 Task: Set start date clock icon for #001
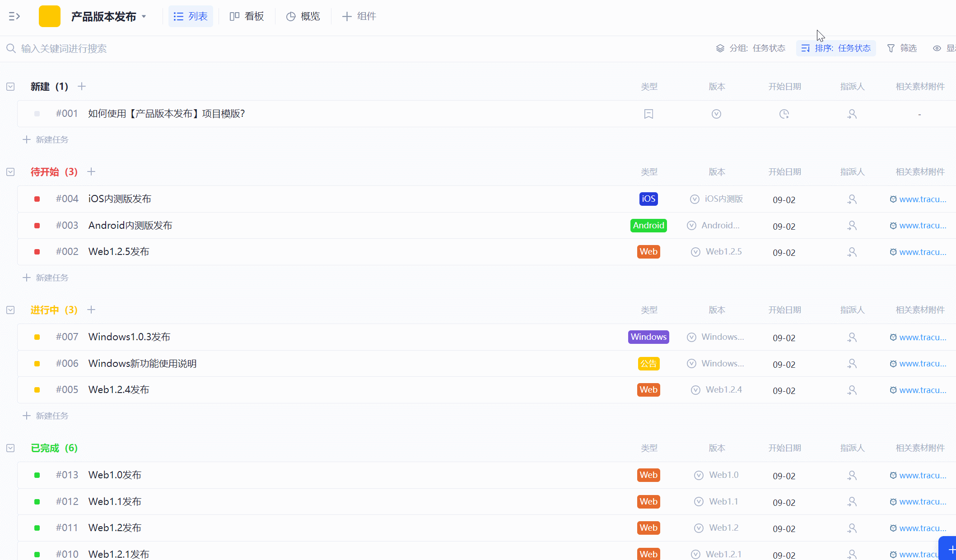pyautogui.click(x=784, y=114)
